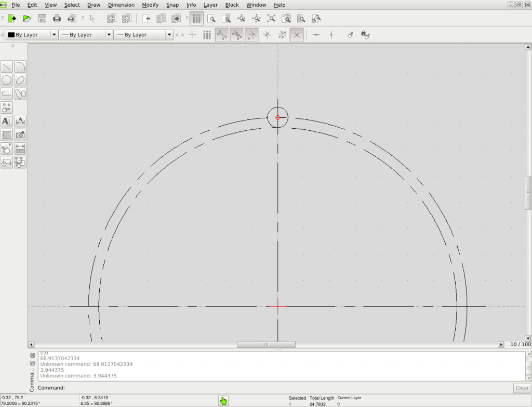Open the line type By Layer dropdown
The height and width of the screenshot is (407, 532).
click(143, 35)
